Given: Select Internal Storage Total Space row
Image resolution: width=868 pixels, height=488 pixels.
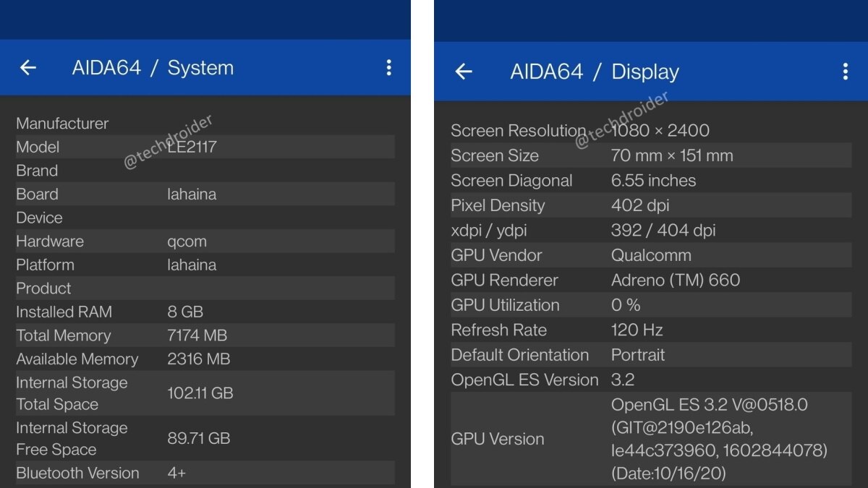Looking at the screenshot, I should pyautogui.click(x=205, y=393).
